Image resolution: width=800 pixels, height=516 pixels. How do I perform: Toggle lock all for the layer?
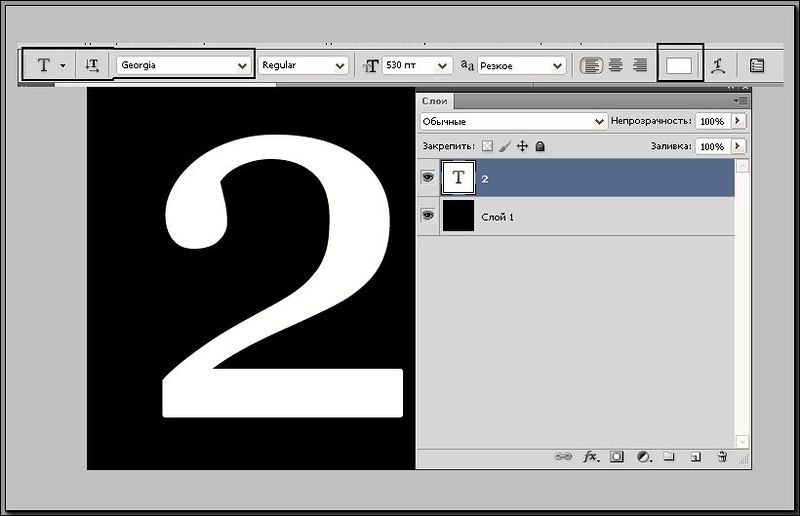(x=540, y=146)
